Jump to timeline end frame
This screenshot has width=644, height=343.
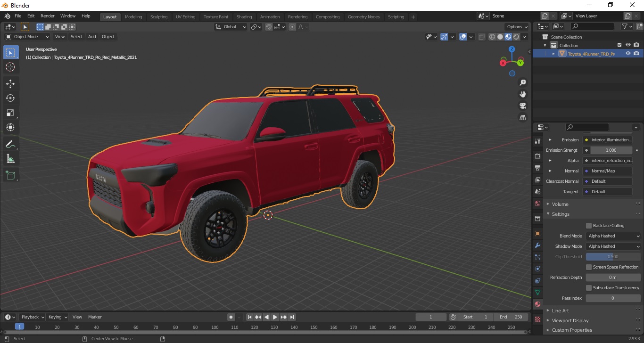coord(292,317)
